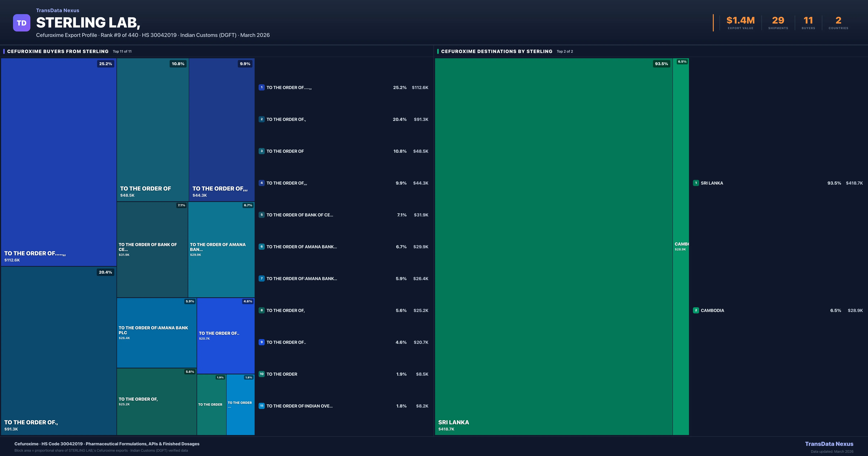Click TO THE ORDER OF BANK OF CE block
Viewport: 868px width, 456px height.
(152, 250)
